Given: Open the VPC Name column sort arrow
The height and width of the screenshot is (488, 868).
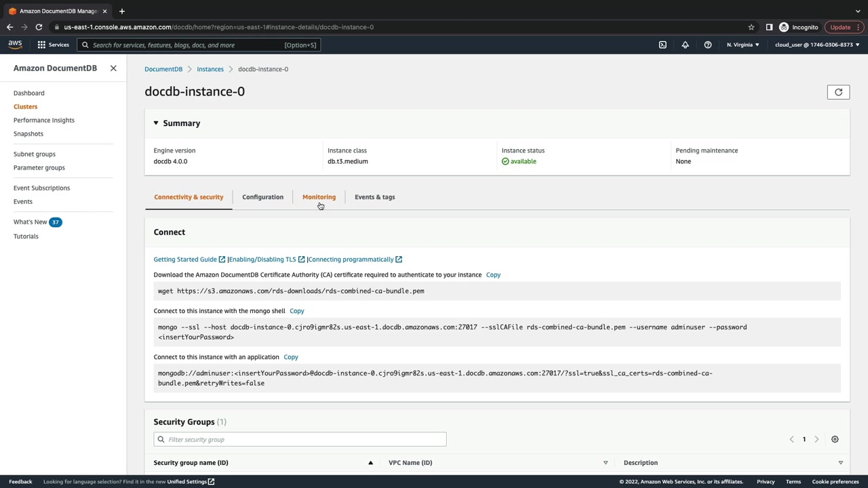Looking at the screenshot, I should 606,463.
